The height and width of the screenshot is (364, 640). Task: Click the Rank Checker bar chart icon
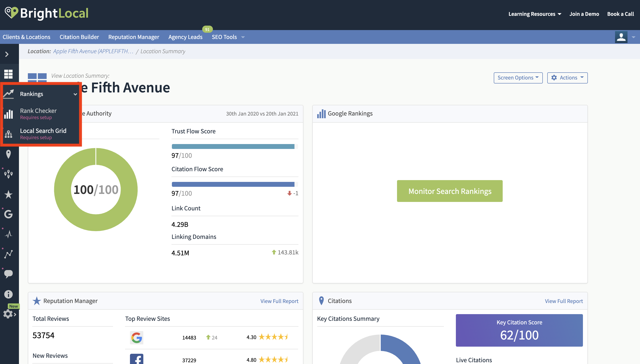pos(8,114)
